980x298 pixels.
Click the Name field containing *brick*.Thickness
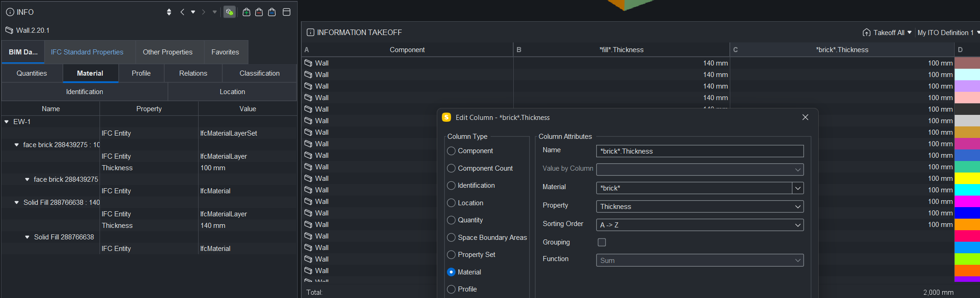pos(700,151)
